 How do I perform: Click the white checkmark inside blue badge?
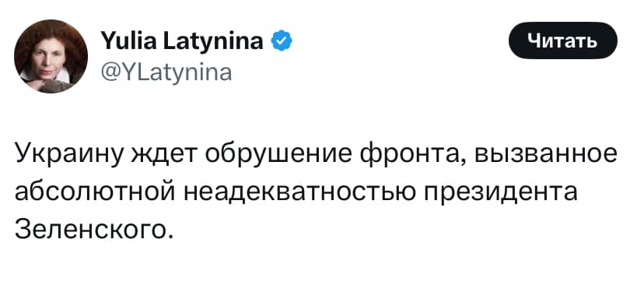click(x=282, y=41)
